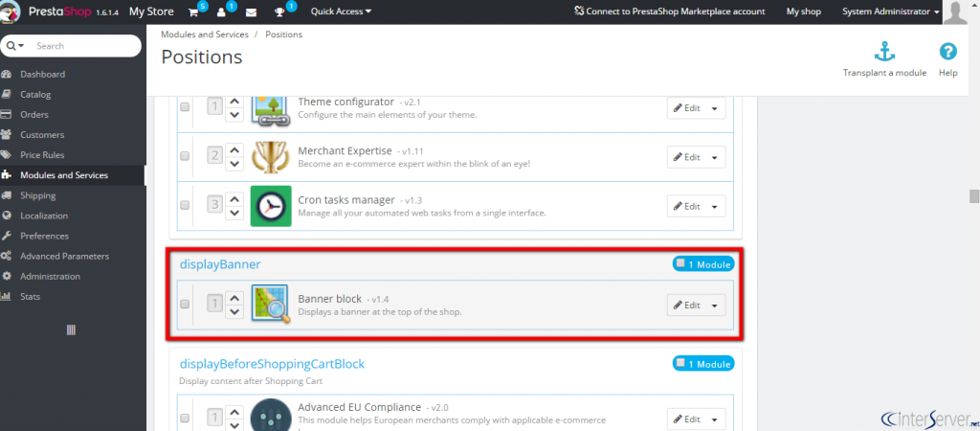The width and height of the screenshot is (980, 431).
Task: Move Theme configurator position up
Action: pos(234,101)
